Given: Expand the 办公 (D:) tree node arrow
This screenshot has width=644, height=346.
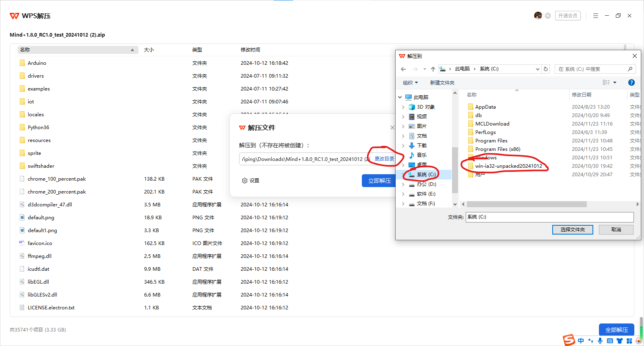Looking at the screenshot, I should (403, 184).
